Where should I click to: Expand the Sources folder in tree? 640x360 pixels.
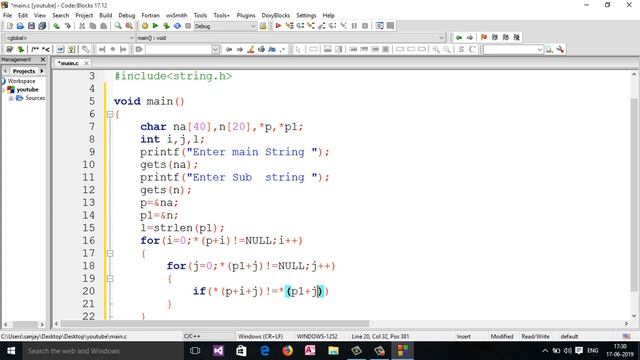[11, 98]
